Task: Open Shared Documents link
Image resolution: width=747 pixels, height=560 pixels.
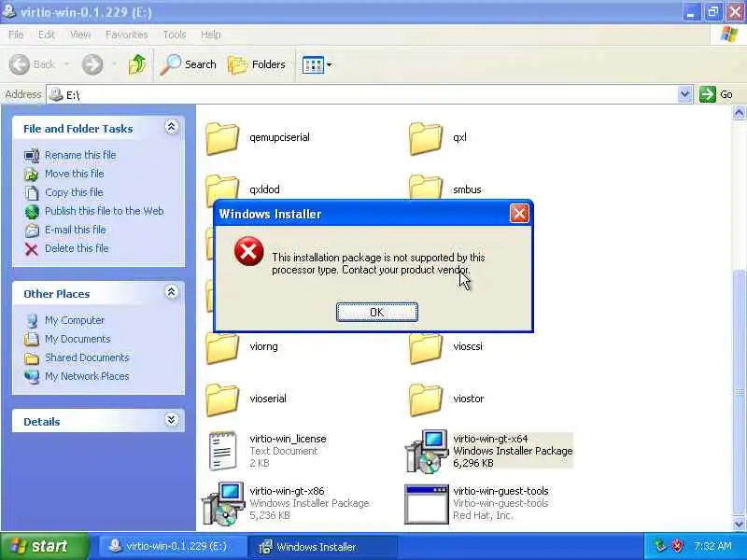Action: tap(87, 357)
